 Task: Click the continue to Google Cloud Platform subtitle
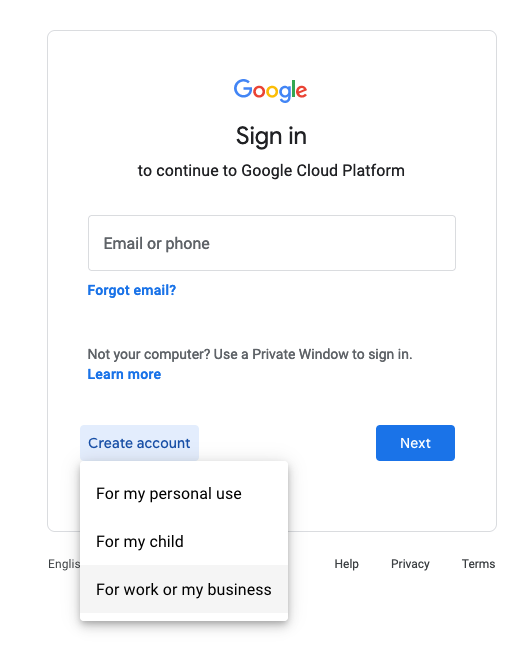[271, 171]
